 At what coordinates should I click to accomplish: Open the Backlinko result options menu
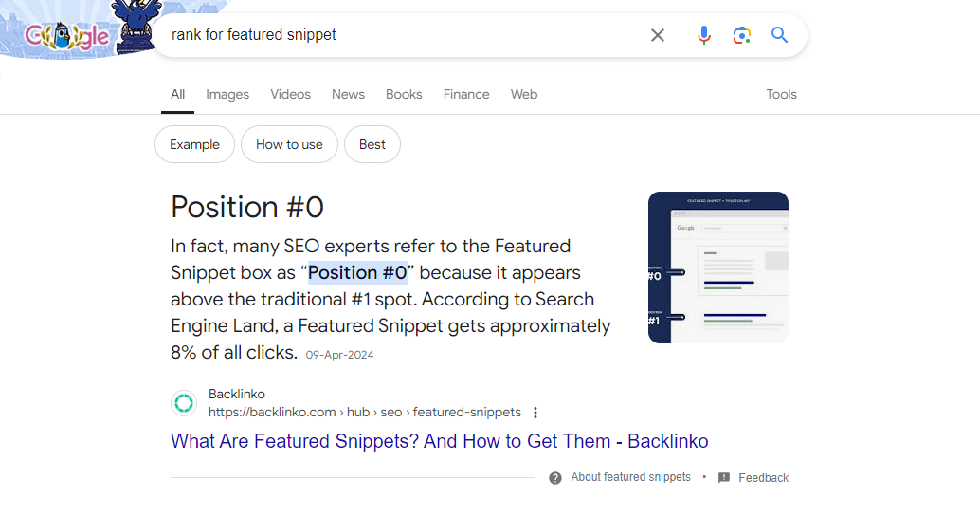pos(535,413)
